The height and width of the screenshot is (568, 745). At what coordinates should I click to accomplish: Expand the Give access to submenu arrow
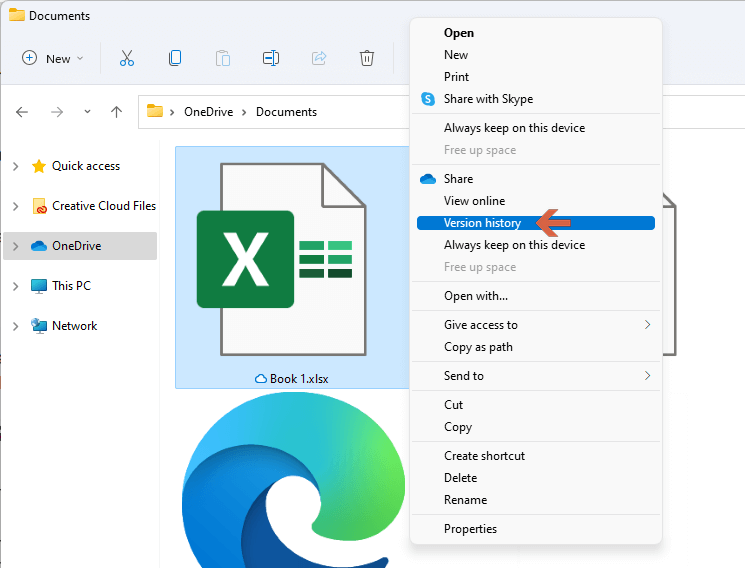point(648,325)
